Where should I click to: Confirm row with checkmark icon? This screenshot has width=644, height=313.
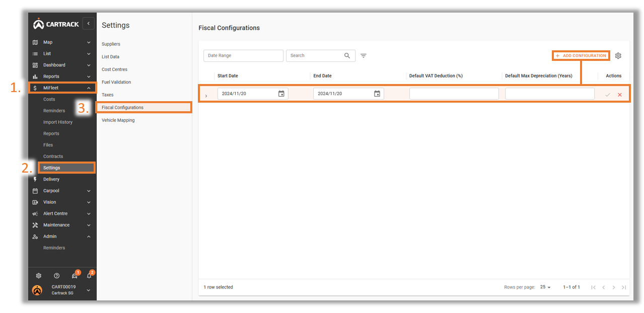click(608, 95)
